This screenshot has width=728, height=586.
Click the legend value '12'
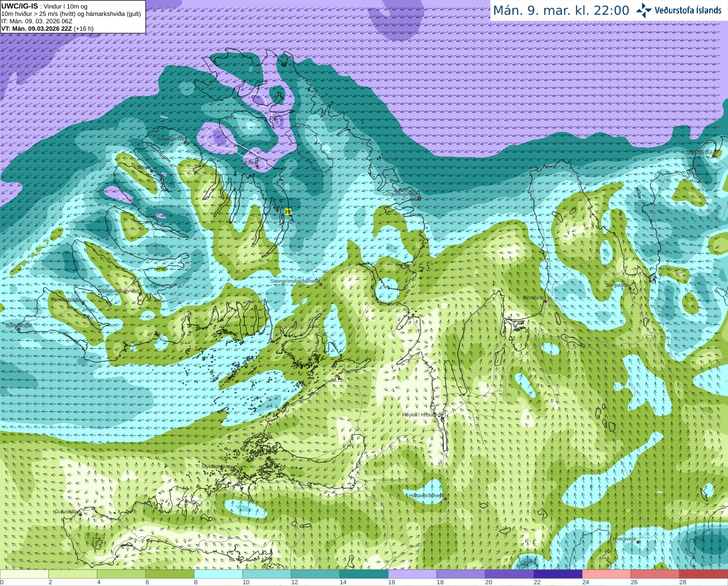pyautogui.click(x=295, y=582)
